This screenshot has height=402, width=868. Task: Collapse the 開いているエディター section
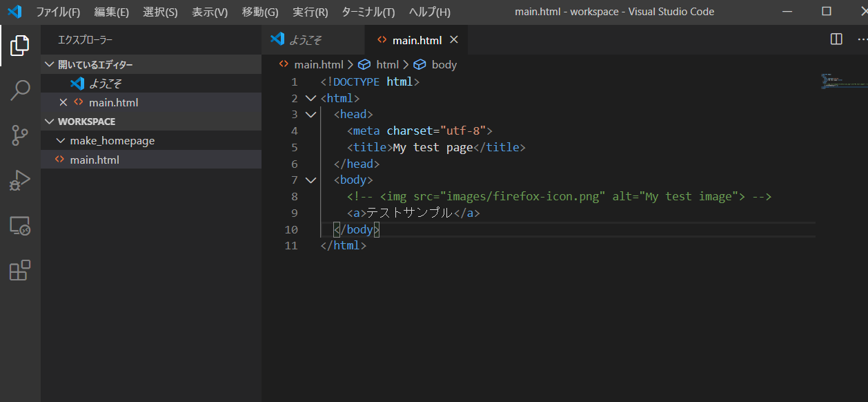151,64
